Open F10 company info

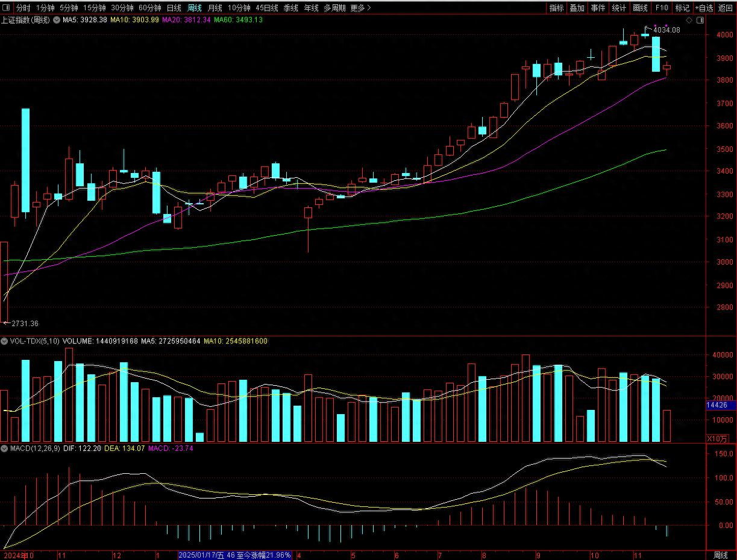click(x=662, y=8)
